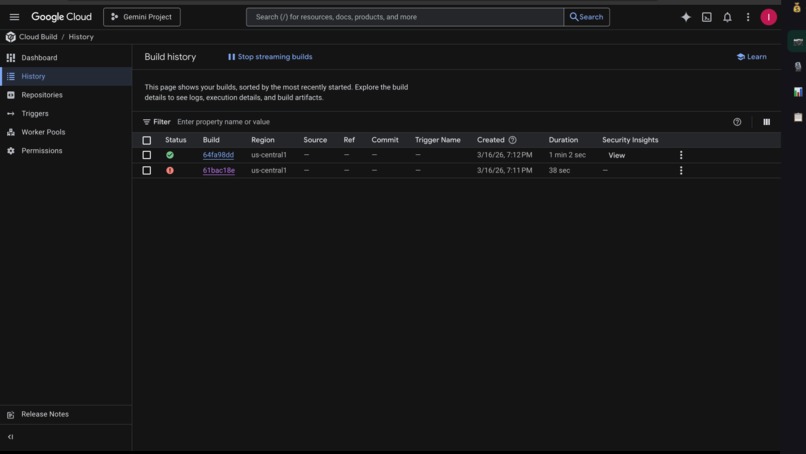
Task: Open more actions for build 64fa98dd
Action: [x=681, y=155]
